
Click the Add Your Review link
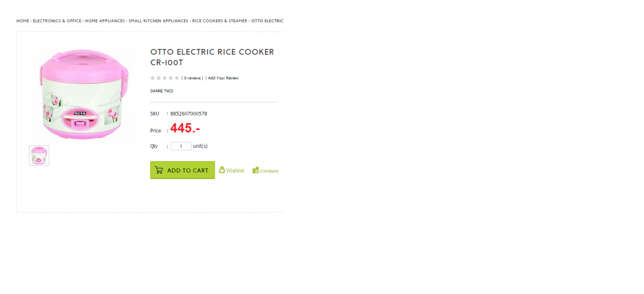(223, 78)
